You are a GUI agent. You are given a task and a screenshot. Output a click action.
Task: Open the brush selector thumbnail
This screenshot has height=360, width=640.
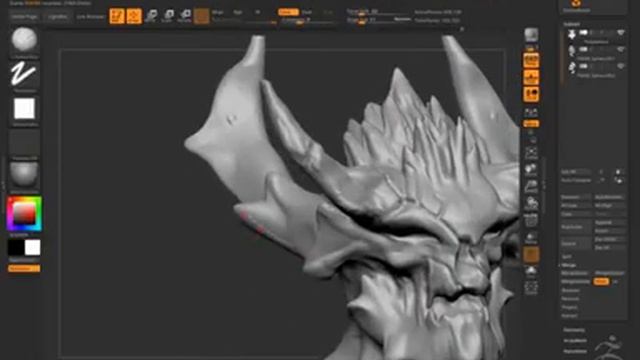(24, 40)
